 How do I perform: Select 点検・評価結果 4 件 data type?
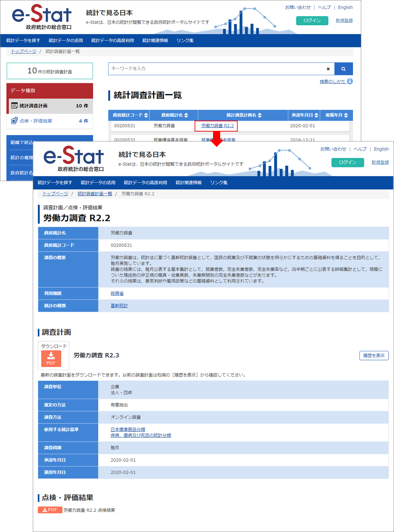pyautogui.click(x=50, y=121)
